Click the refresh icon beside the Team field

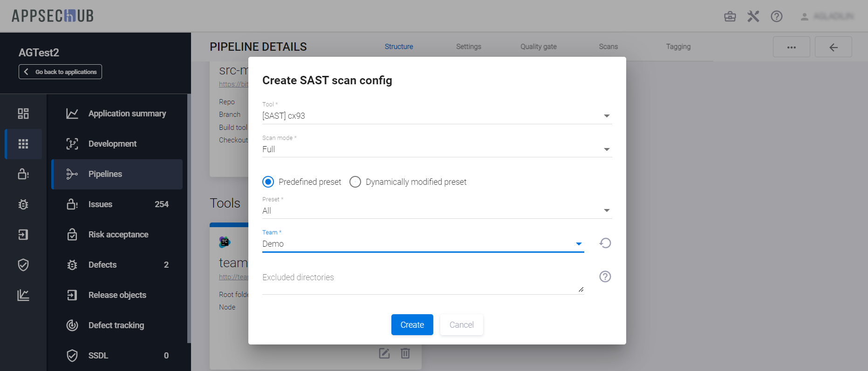pyautogui.click(x=605, y=243)
